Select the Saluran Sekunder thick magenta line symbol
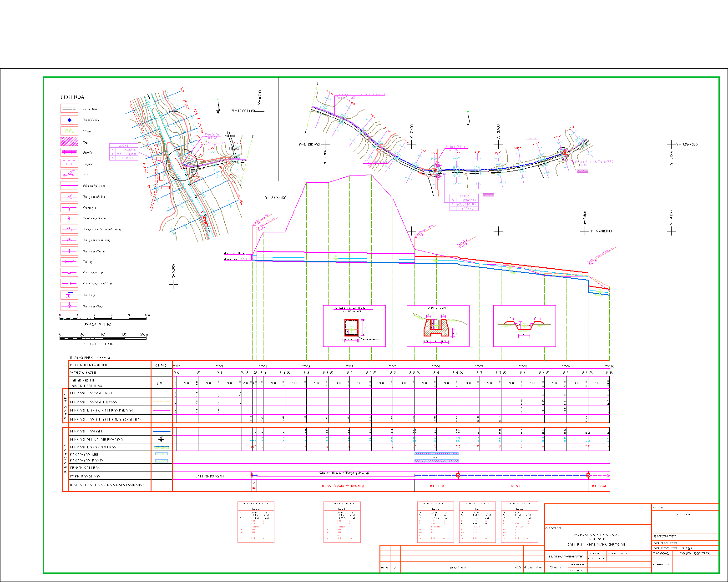 (69, 186)
